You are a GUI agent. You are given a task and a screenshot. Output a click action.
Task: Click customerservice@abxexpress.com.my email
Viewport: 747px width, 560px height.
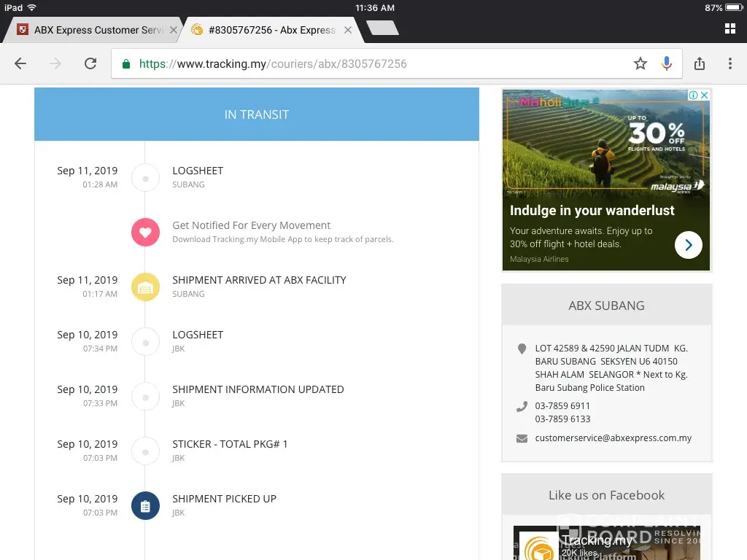click(x=613, y=438)
